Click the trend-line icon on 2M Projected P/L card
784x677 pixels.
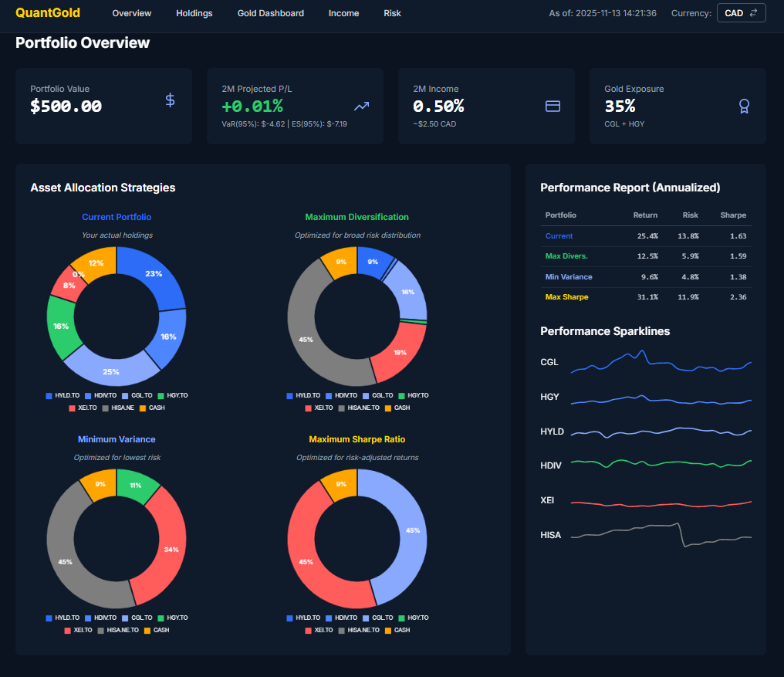tap(361, 106)
